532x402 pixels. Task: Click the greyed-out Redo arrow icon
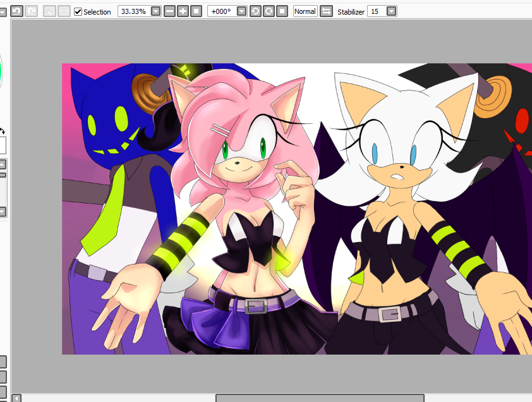click(x=31, y=11)
